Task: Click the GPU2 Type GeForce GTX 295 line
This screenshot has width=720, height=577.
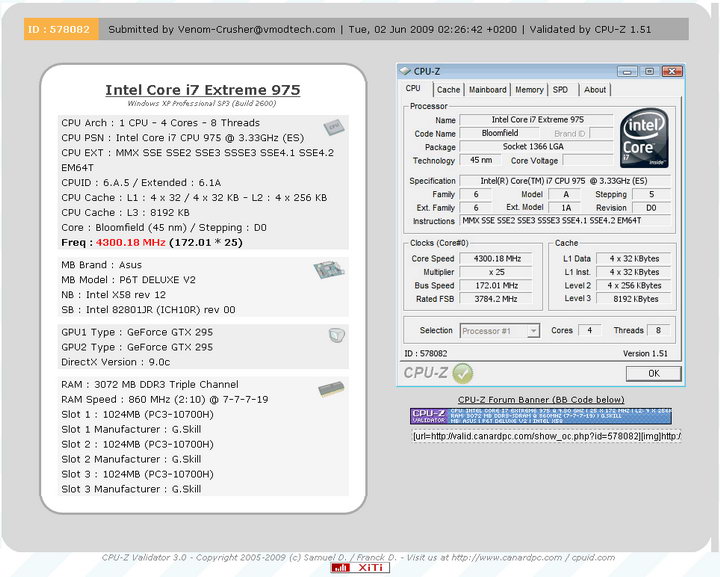Action: [137, 347]
